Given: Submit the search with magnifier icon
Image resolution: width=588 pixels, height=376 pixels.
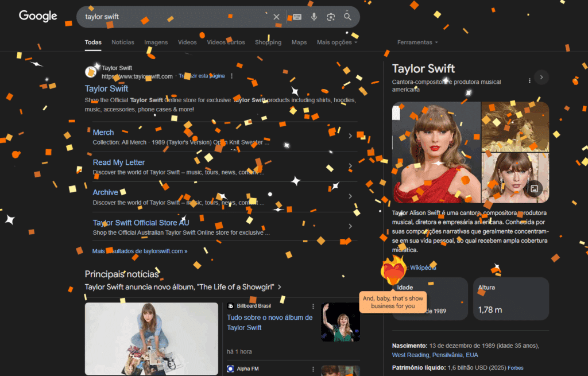Looking at the screenshot, I should 347,17.
